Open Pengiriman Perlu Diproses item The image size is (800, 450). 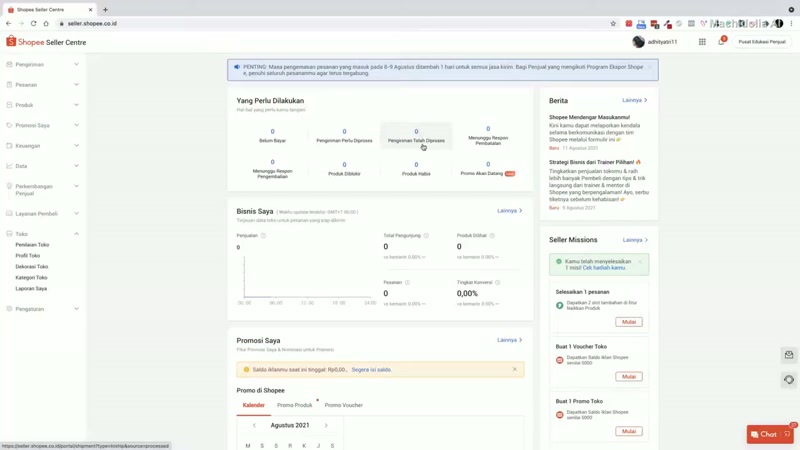pyautogui.click(x=344, y=135)
